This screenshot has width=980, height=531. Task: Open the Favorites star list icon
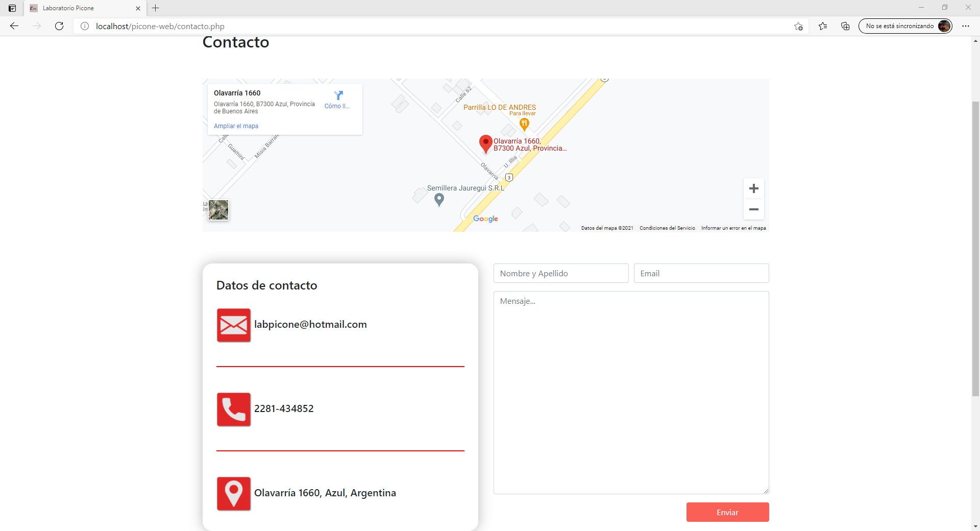coord(823,26)
